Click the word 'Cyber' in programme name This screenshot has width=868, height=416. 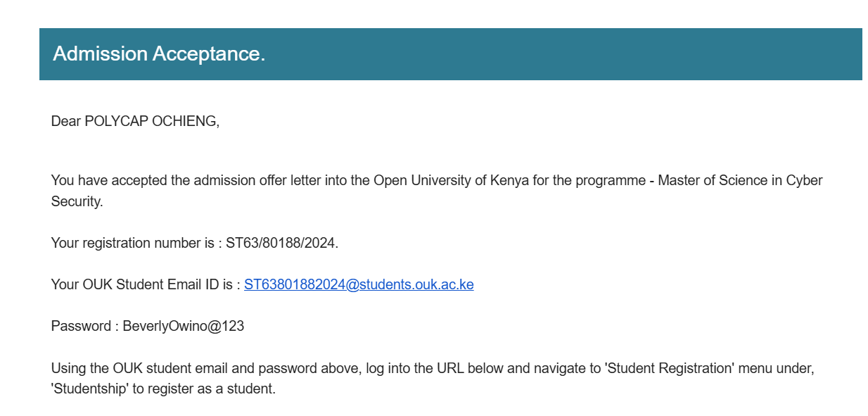click(x=805, y=181)
